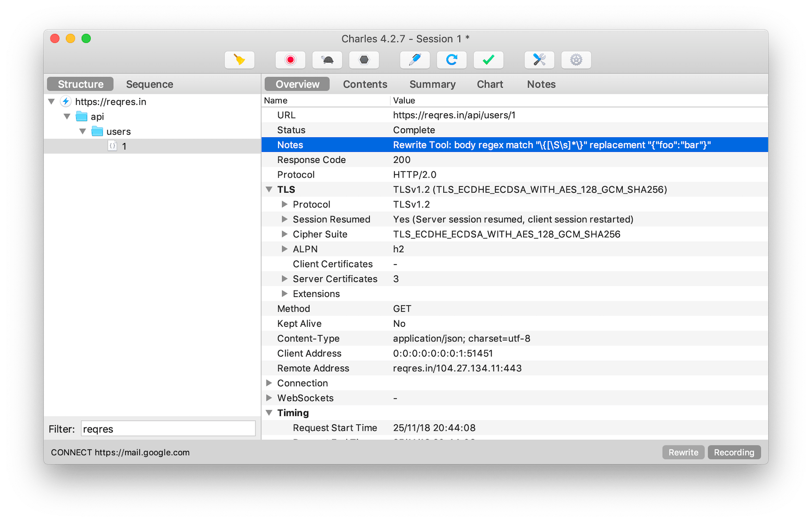Switch to the Sequence view

150,84
